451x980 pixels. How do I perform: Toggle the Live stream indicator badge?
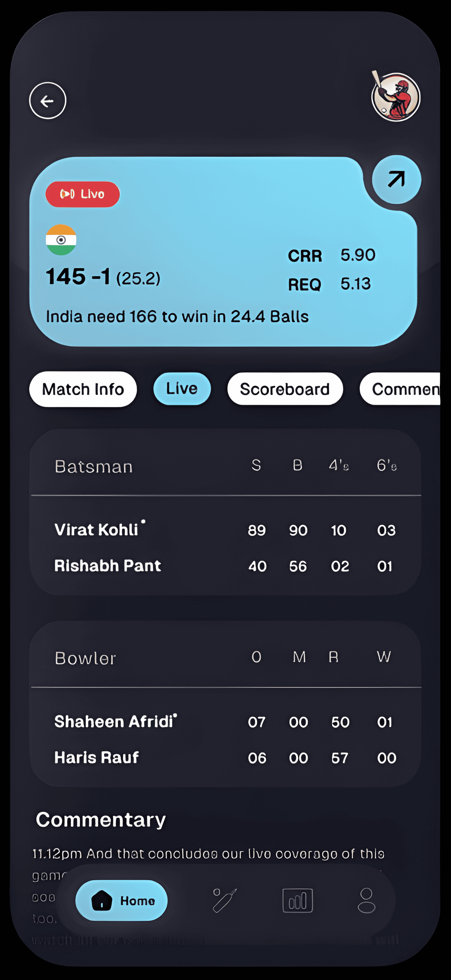(82, 194)
